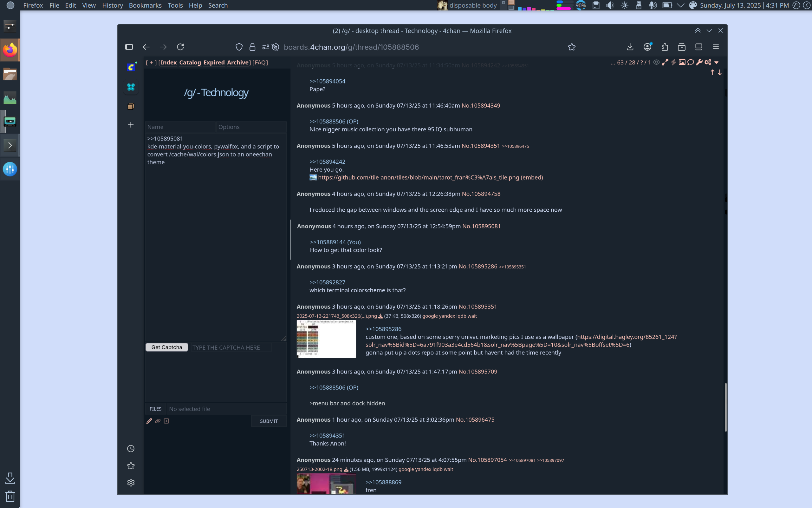Open the Bookmarks menu
812x508 pixels.
145,5
